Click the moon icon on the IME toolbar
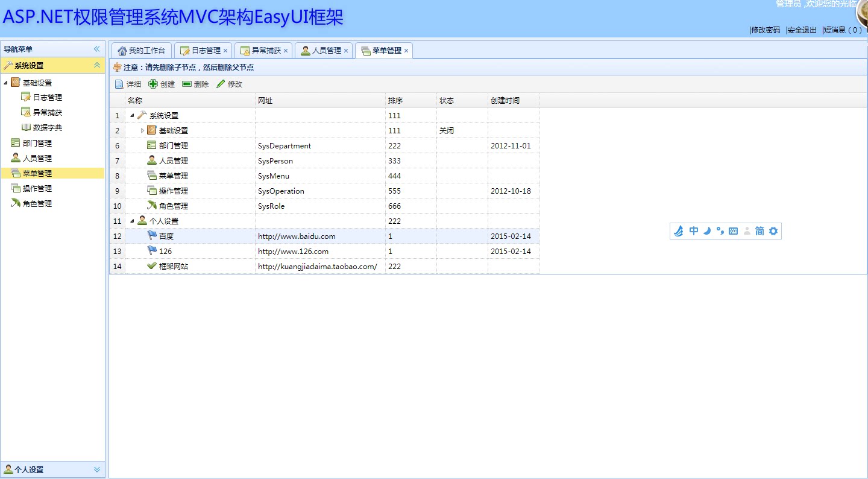The height and width of the screenshot is (479, 868). point(707,231)
